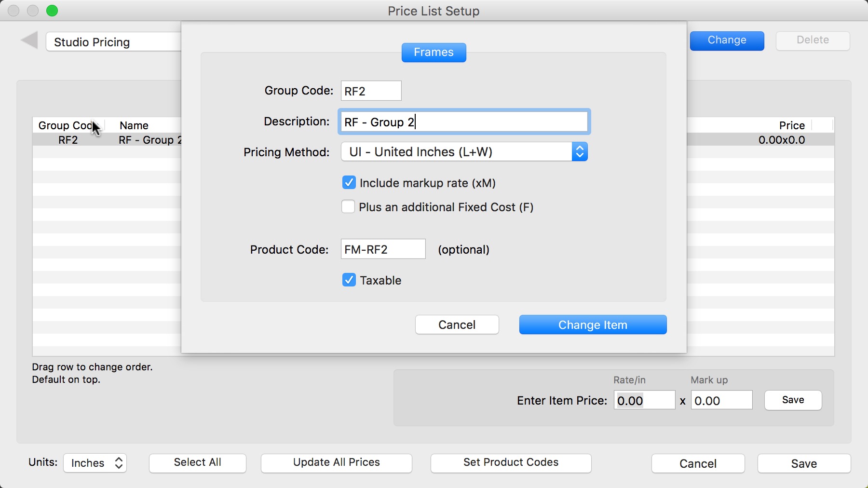Viewport: 868px width, 488px height.
Task: Click the Group Code input field
Action: pos(371,91)
